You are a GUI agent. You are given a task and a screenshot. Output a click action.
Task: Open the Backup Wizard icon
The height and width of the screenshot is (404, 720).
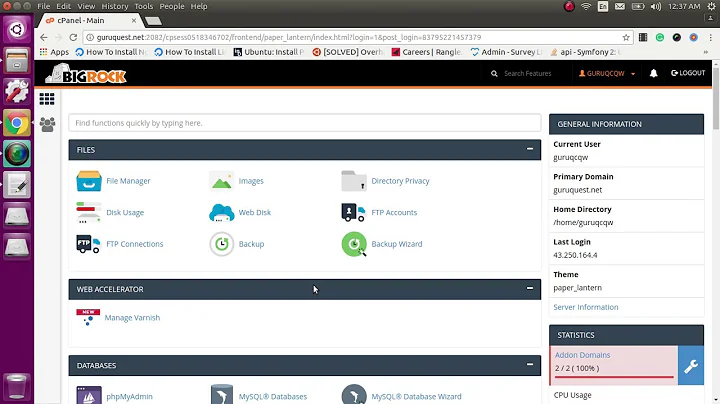[x=354, y=244]
